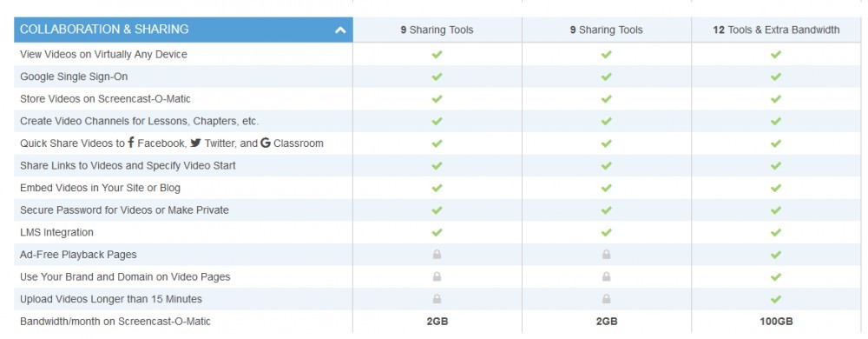This screenshot has height=339, width=868.
Task: Click the LMS Integration feature label
Action: [x=56, y=233]
